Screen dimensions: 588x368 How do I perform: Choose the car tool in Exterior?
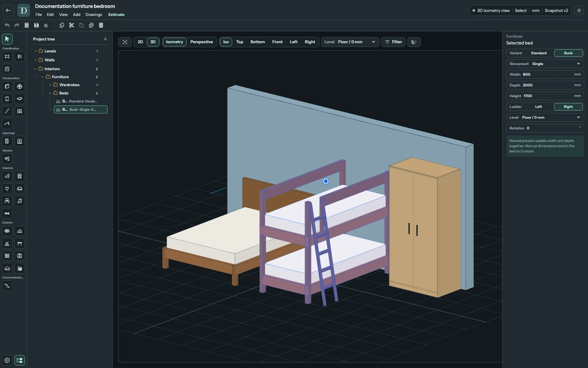point(7,268)
